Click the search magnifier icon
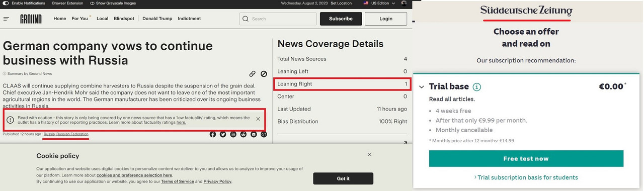The image size is (644, 191). (245, 19)
